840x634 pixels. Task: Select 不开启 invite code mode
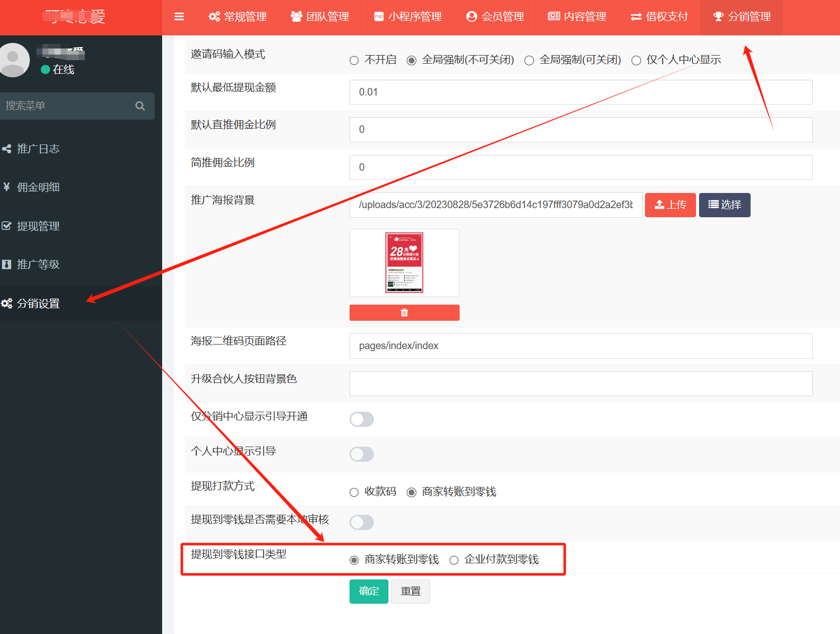tap(354, 61)
